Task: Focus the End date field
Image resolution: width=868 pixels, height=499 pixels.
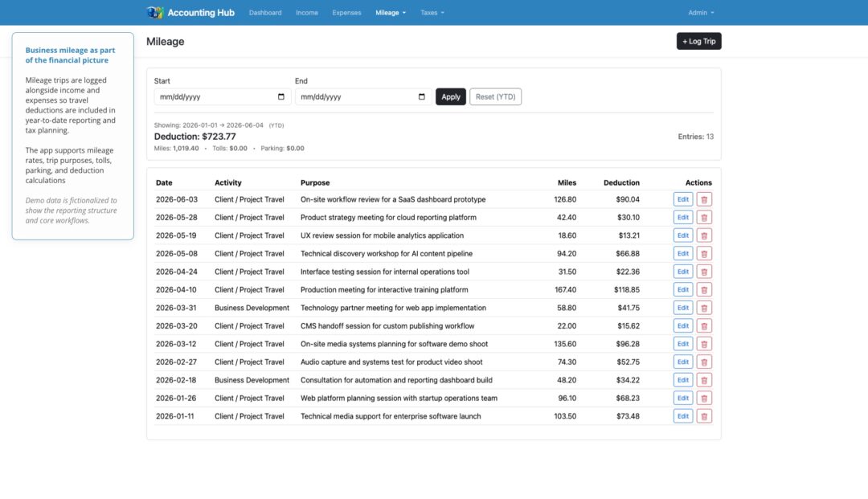Action: (363, 96)
